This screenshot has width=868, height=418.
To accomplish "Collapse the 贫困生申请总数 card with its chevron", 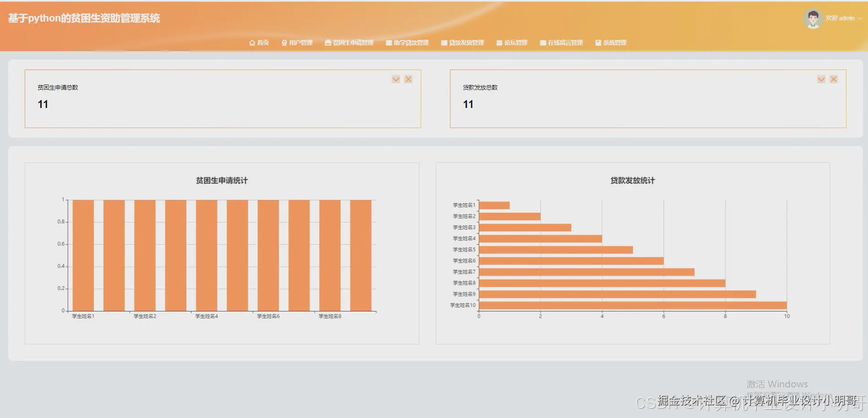I will pos(396,79).
